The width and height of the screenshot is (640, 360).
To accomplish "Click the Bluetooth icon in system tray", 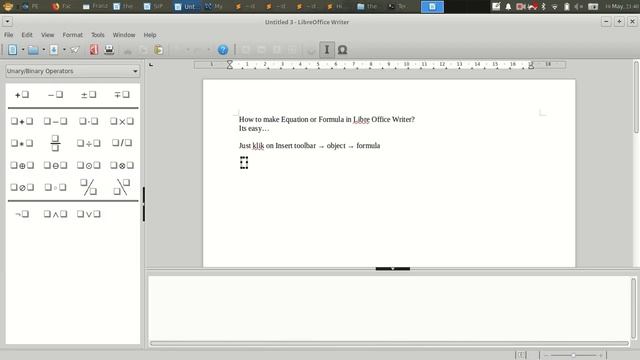I will tap(543, 7).
